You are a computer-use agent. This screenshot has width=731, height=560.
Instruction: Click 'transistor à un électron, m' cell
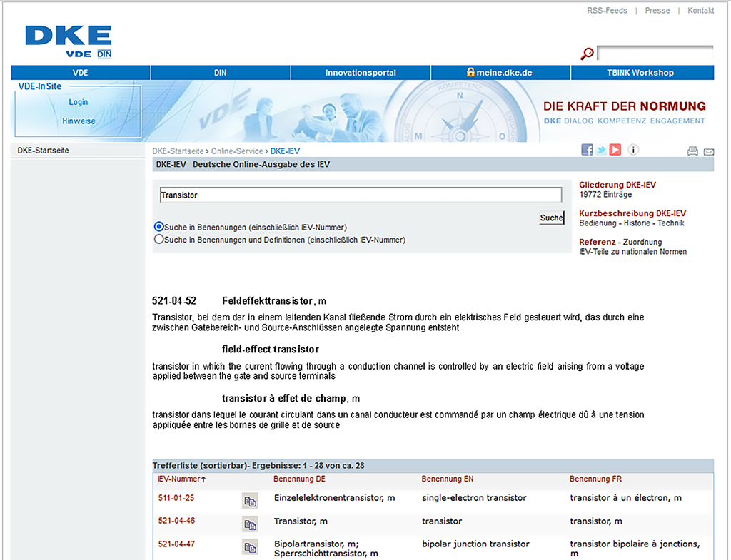pos(625,497)
